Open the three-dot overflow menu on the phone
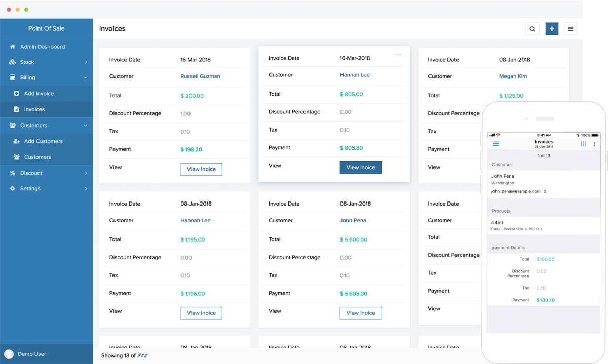The height and width of the screenshot is (364, 608). (594, 144)
